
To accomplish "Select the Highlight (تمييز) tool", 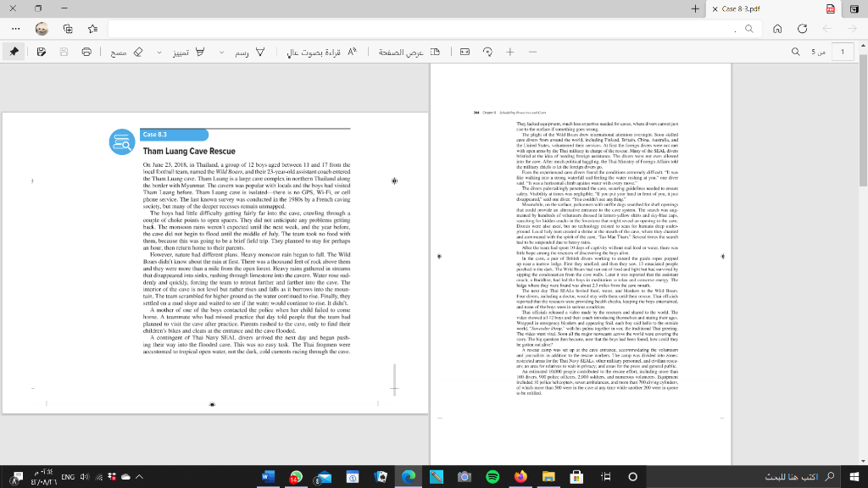I will pos(189,52).
